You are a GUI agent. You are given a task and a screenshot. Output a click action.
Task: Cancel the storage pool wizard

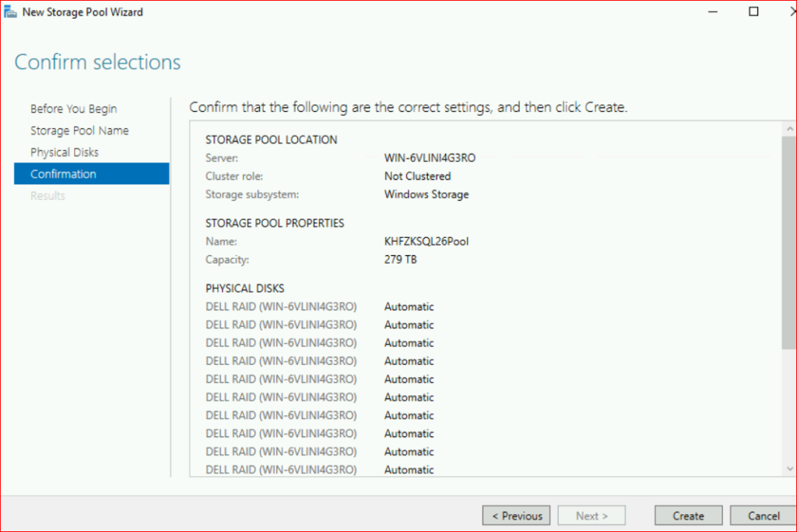point(764,516)
